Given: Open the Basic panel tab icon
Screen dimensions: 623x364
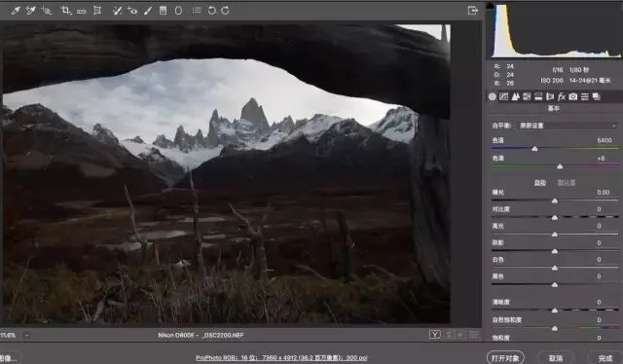Looking at the screenshot, I should pyautogui.click(x=492, y=96).
